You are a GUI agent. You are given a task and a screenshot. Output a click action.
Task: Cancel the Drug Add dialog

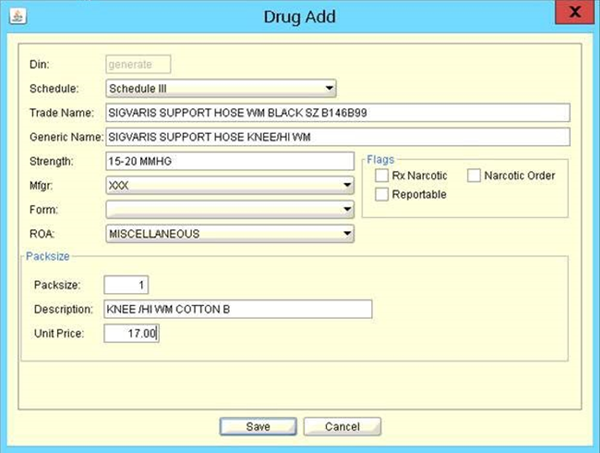coord(342,426)
